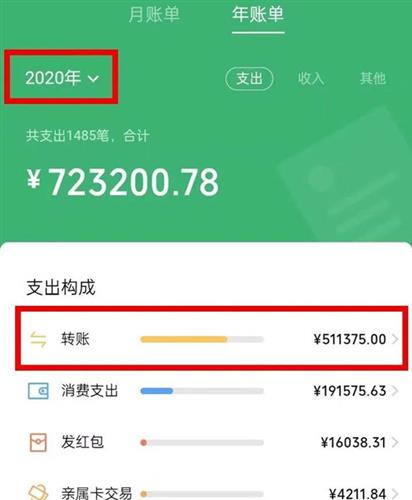Viewport: 412px width, 500px height.
Task: Select the 收入 filter option
Action: click(311, 79)
